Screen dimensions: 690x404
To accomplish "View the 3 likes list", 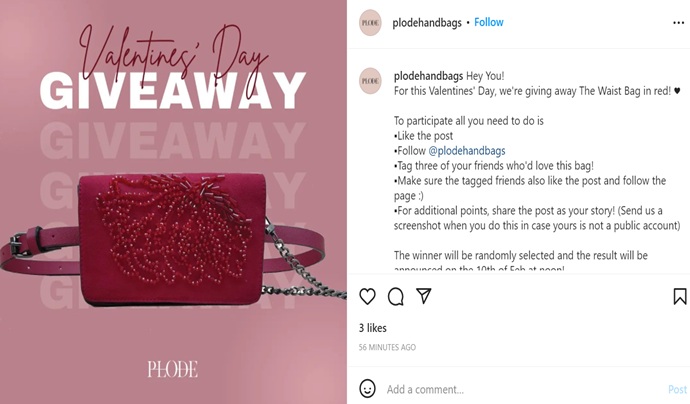I will pos(372,328).
